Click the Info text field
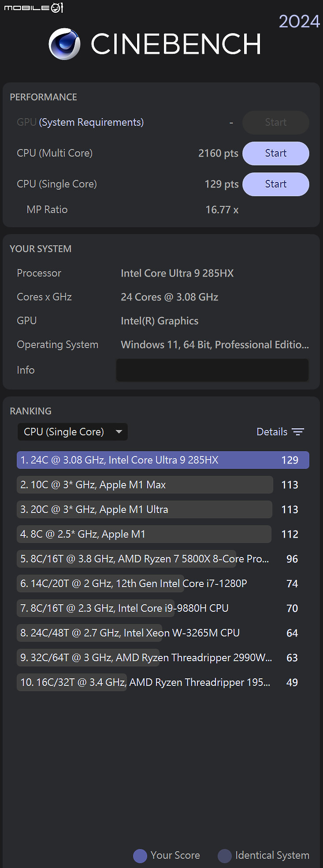The image size is (323, 868). coord(212,370)
